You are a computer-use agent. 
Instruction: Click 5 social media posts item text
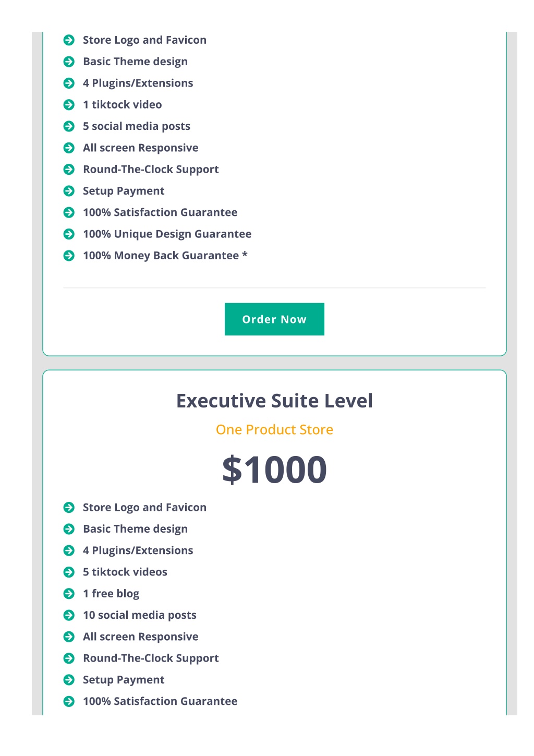[x=137, y=126]
